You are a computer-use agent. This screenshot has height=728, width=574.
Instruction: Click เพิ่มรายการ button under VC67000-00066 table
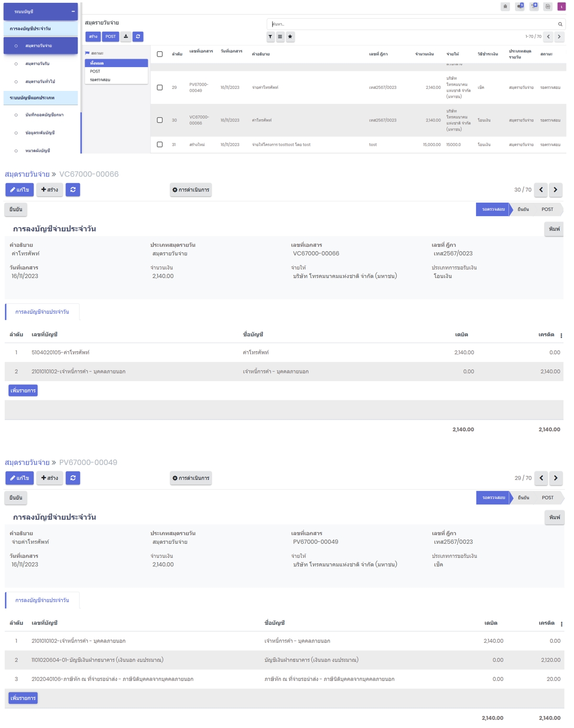23,391
